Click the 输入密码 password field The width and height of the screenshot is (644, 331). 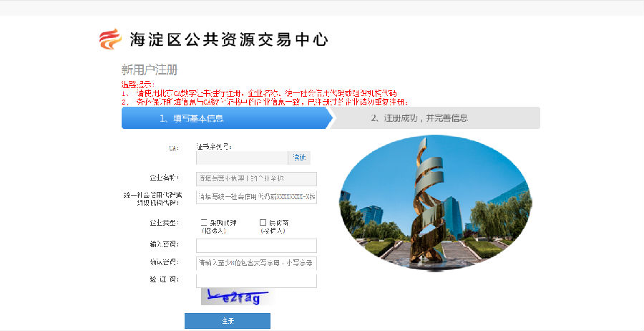click(256, 245)
